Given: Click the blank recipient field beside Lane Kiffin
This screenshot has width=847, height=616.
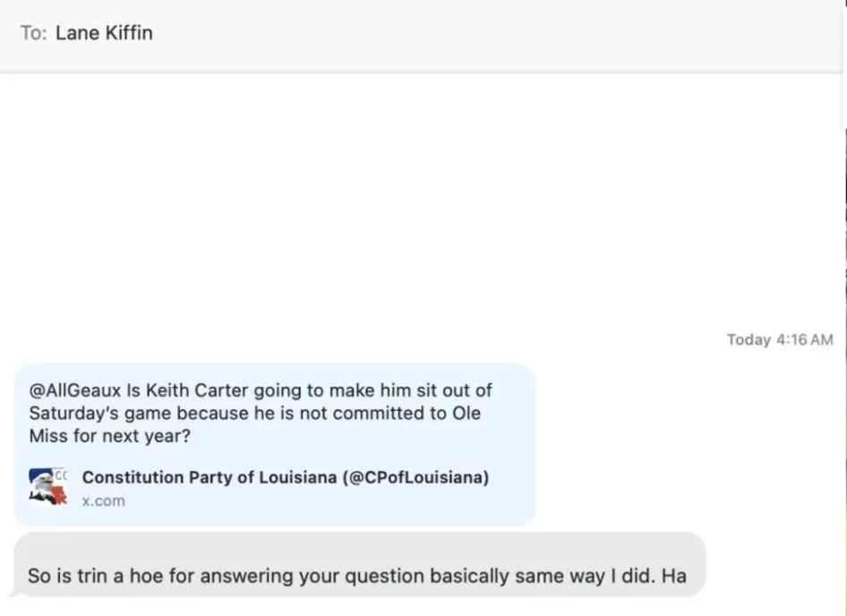Looking at the screenshot, I should tap(492, 33).
